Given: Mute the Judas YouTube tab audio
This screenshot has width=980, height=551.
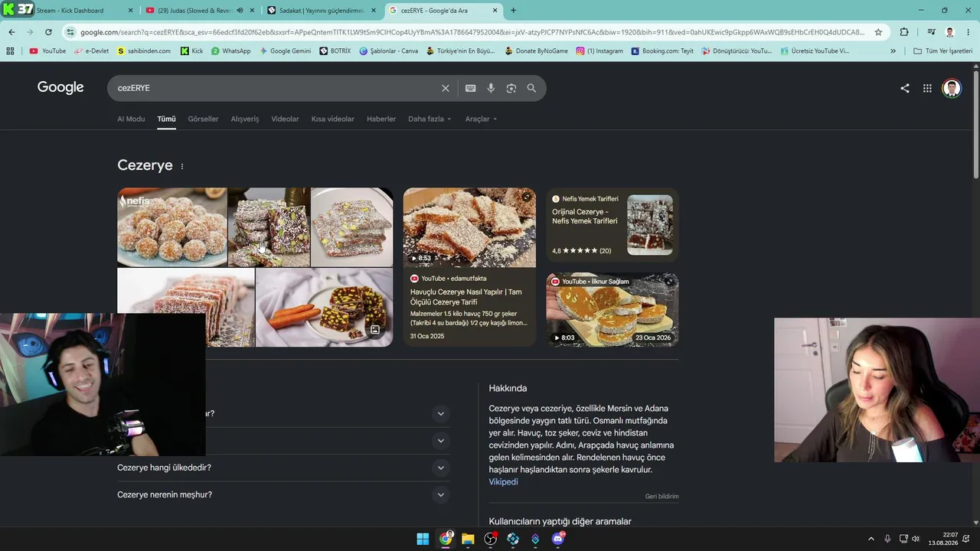Looking at the screenshot, I should 240,11.
